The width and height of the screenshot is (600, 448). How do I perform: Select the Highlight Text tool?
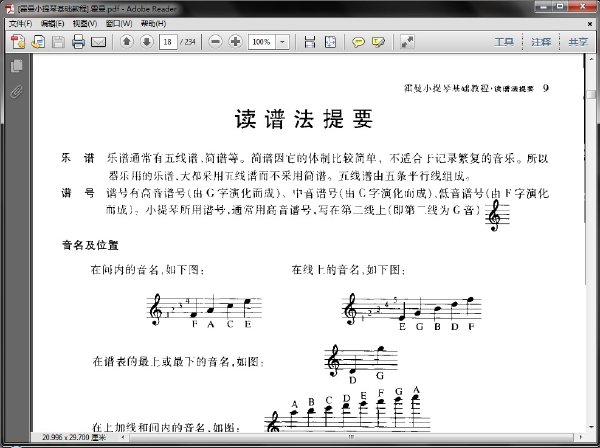pyautogui.click(x=378, y=42)
